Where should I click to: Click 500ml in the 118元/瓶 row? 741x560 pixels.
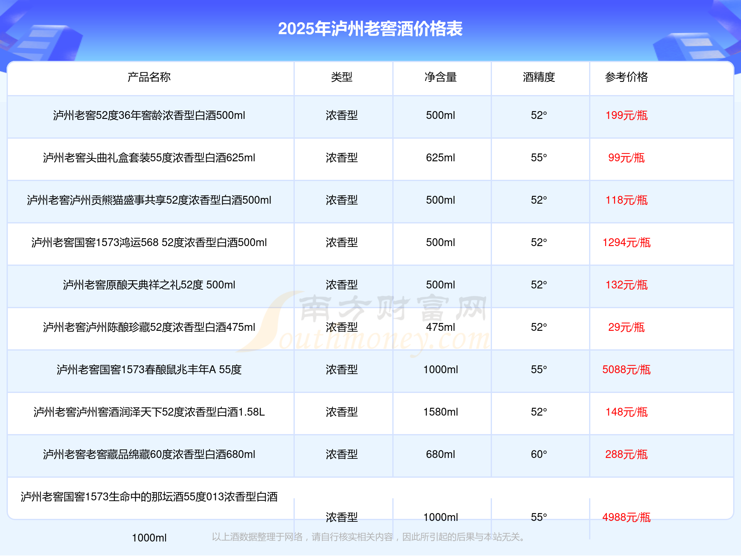pos(440,200)
